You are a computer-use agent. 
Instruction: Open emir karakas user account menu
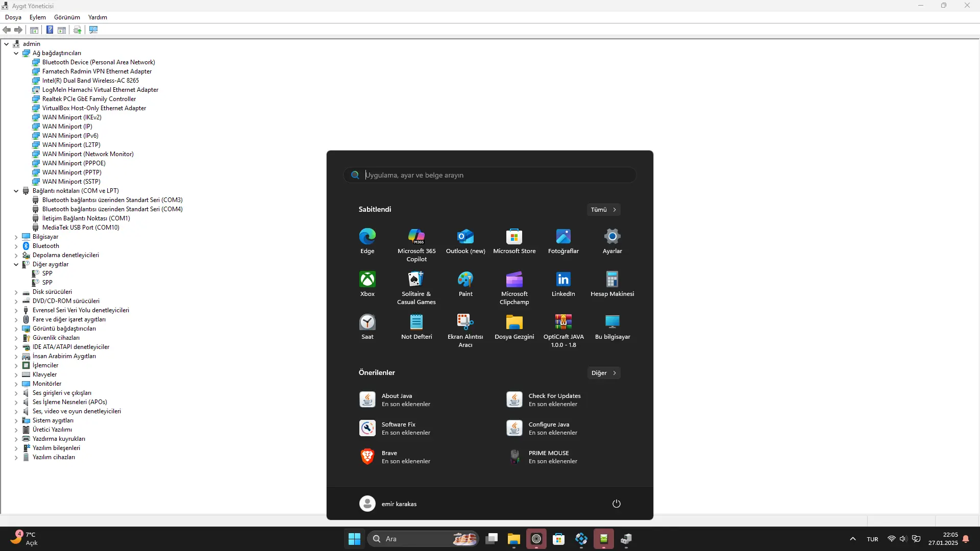pos(388,504)
